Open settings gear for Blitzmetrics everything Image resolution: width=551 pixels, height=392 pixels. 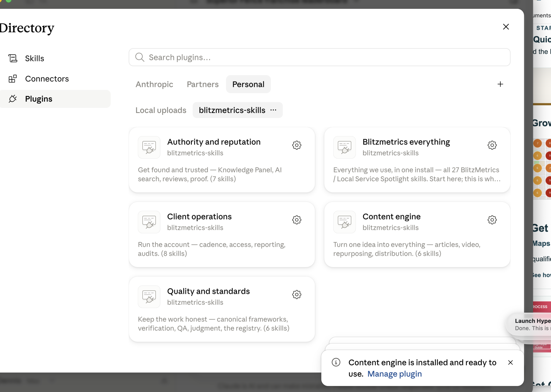[x=492, y=145]
